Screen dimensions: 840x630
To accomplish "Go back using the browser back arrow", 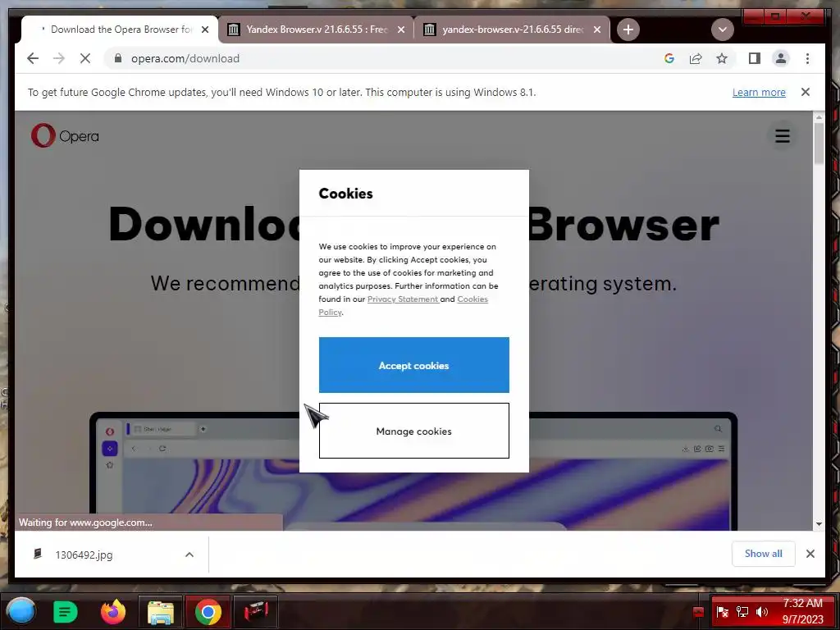I will [33, 58].
